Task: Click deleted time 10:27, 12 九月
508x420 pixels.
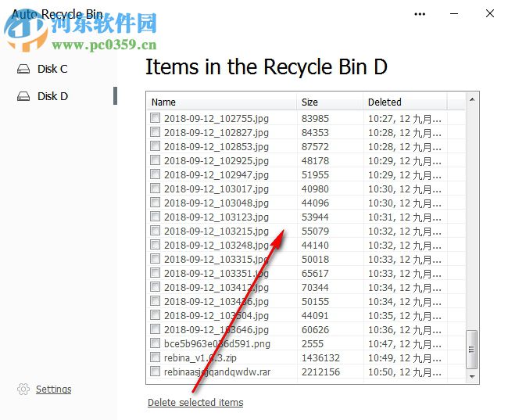Action: point(405,119)
